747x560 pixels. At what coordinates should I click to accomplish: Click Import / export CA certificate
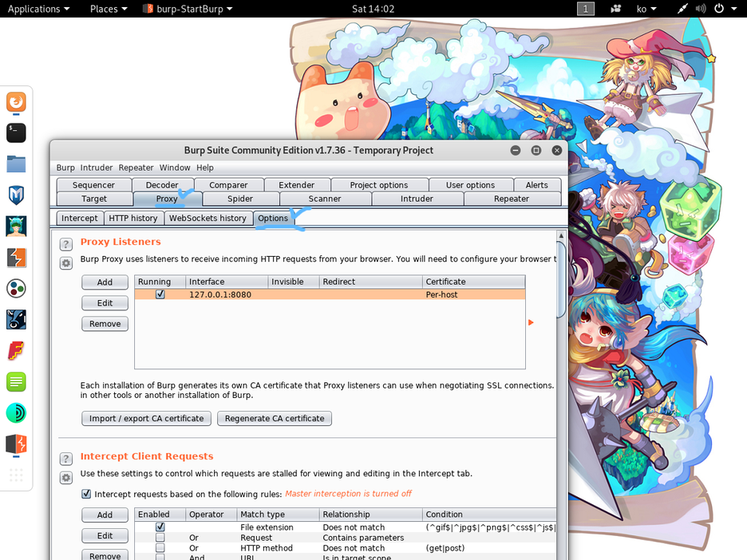pyautogui.click(x=146, y=418)
